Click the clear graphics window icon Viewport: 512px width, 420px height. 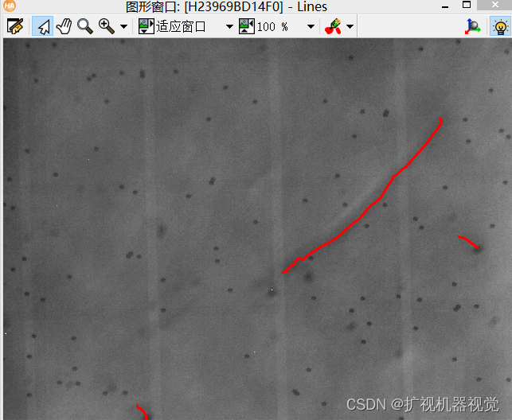pos(15,26)
